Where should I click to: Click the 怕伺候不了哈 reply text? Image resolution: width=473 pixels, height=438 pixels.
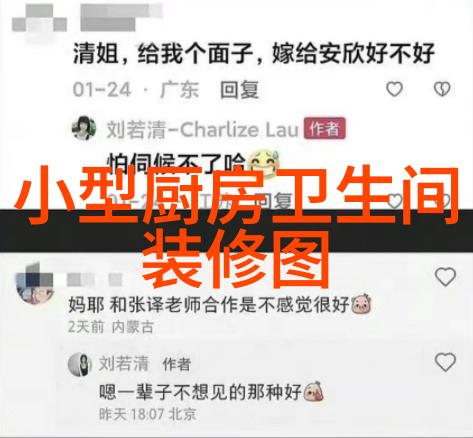pos(177,162)
